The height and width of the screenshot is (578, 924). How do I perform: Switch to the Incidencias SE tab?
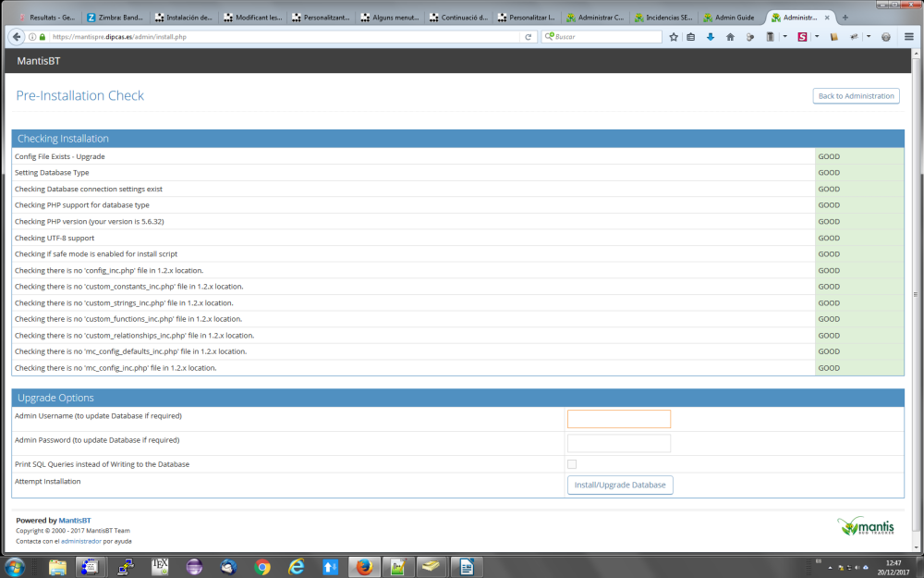[x=663, y=18]
